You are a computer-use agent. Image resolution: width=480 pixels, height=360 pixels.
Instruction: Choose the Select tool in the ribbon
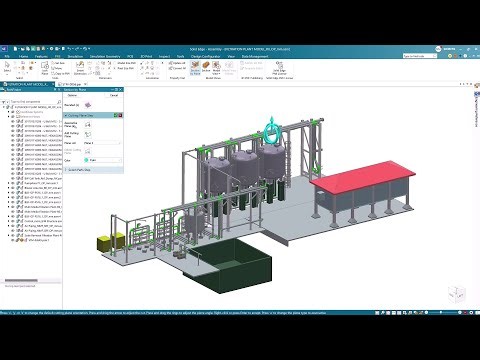[x=7, y=67]
